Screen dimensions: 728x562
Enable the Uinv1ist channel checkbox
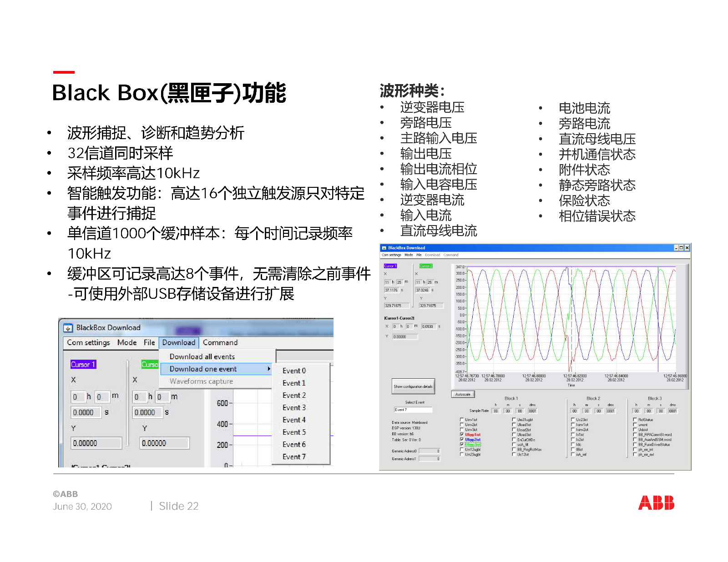(462, 420)
